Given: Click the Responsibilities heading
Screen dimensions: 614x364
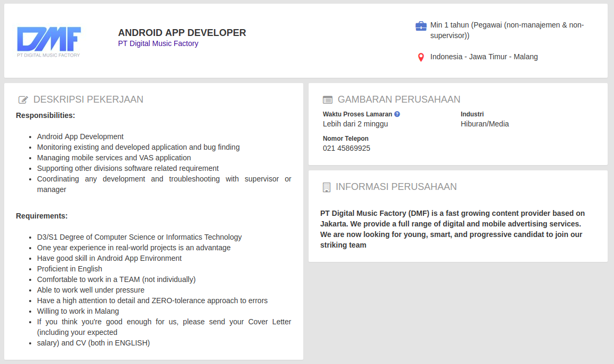Looking at the screenshot, I should (x=46, y=115).
